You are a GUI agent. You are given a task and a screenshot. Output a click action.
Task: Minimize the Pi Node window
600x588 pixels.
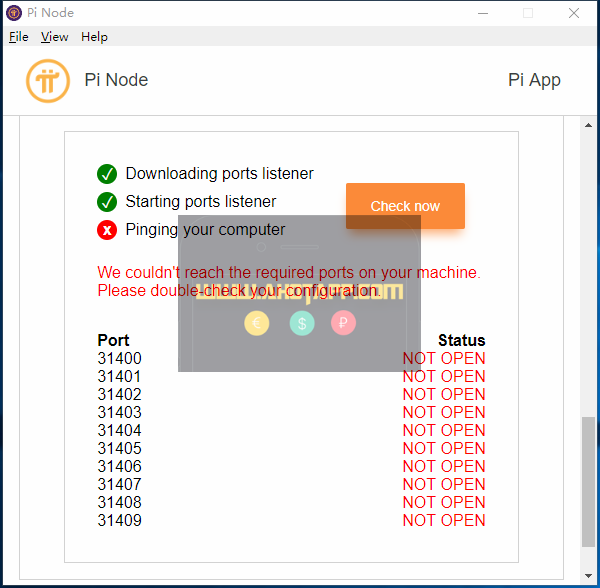point(483,13)
